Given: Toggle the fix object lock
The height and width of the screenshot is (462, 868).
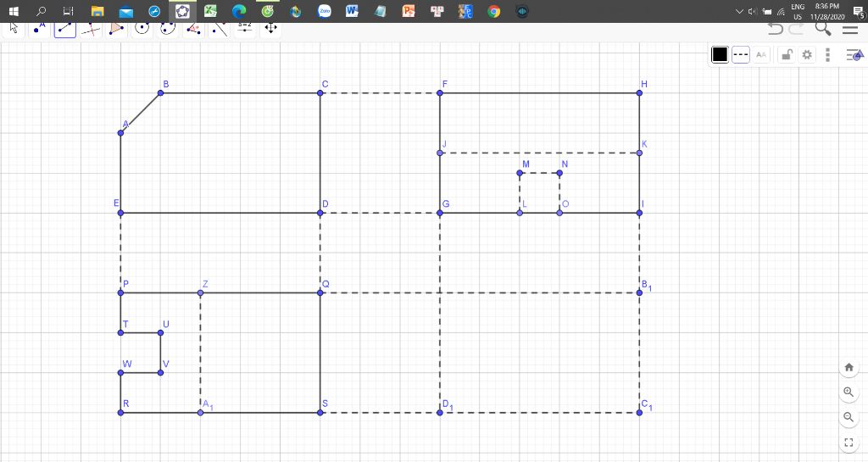Looking at the screenshot, I should (x=786, y=54).
